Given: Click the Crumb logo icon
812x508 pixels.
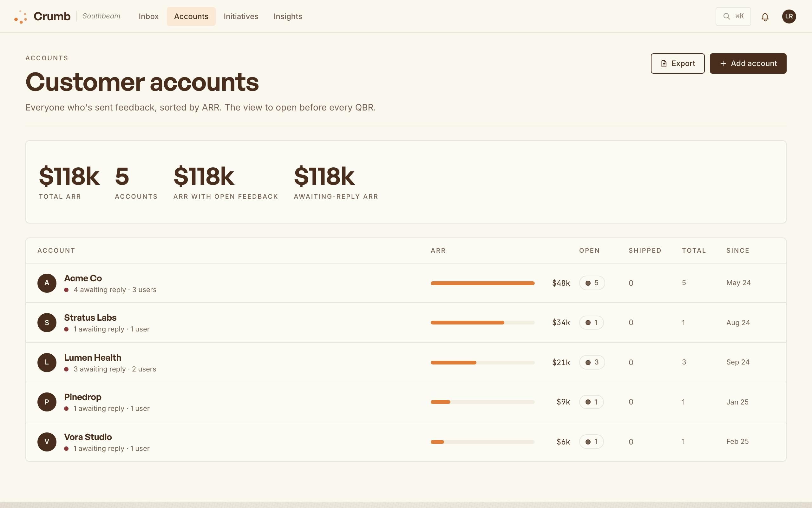Looking at the screenshot, I should pyautogui.click(x=21, y=17).
